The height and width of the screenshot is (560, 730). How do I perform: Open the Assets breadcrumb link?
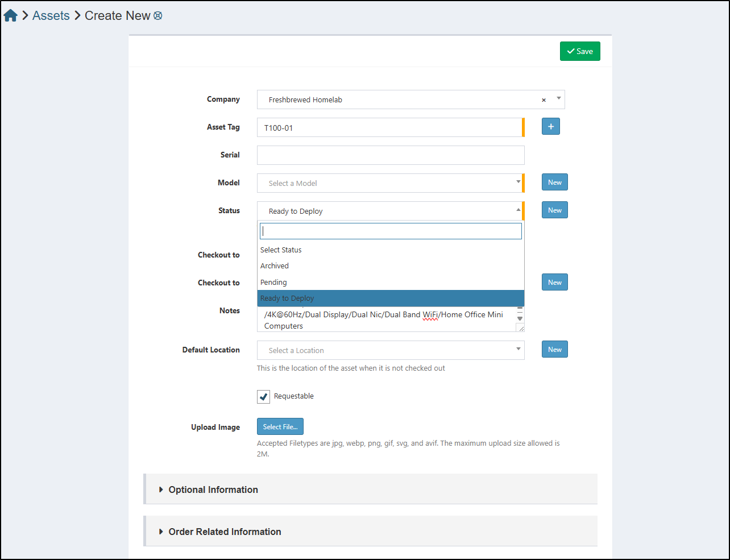tap(51, 16)
